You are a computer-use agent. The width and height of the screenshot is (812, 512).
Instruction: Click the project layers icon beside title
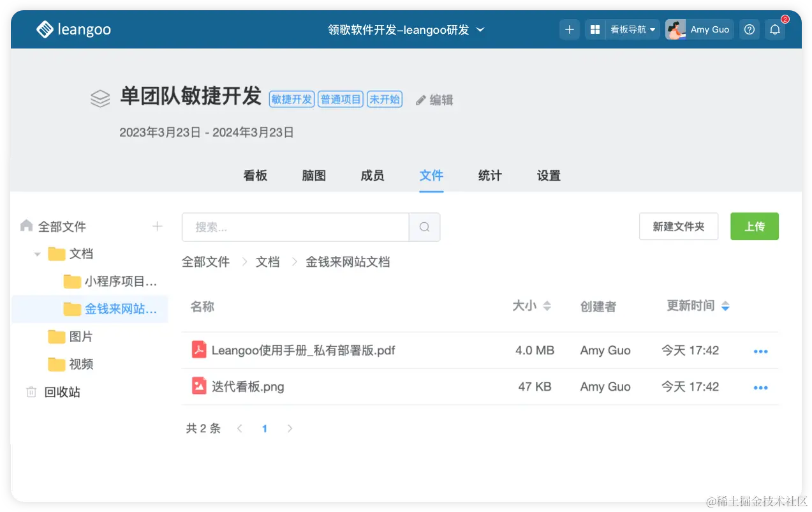(100, 98)
